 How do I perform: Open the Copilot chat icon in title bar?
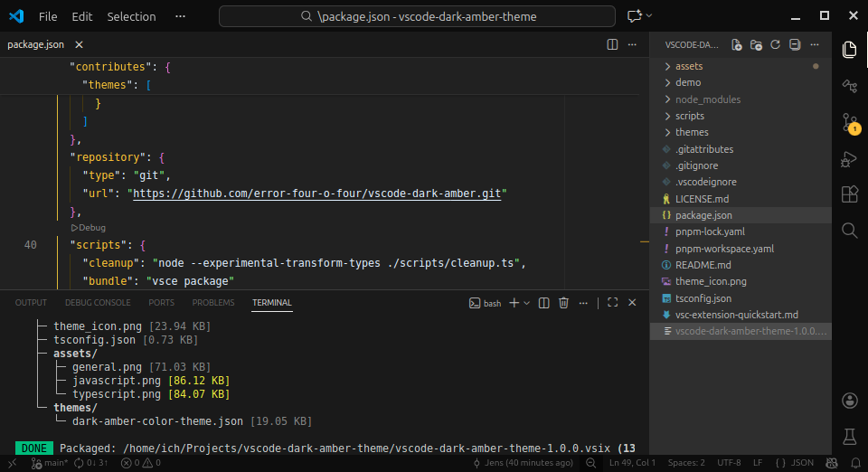click(x=634, y=16)
